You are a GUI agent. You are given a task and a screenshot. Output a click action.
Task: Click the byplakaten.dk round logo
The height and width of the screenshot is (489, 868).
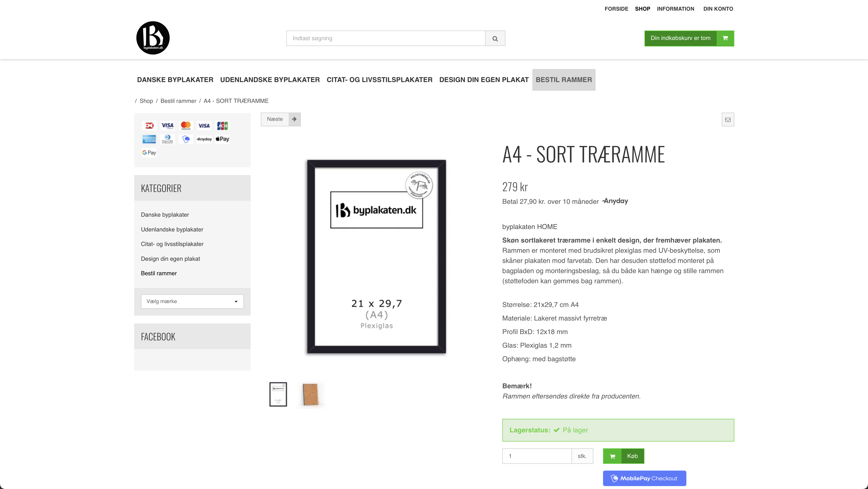(x=153, y=38)
